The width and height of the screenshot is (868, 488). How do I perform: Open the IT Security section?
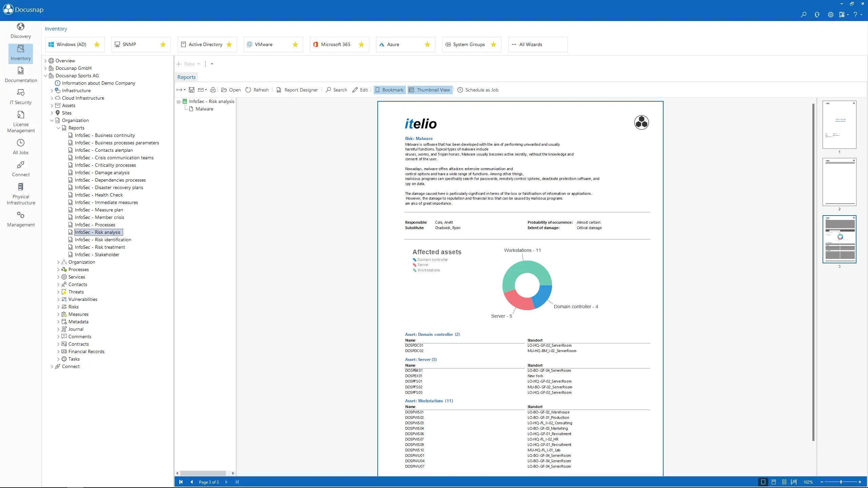[x=21, y=97]
